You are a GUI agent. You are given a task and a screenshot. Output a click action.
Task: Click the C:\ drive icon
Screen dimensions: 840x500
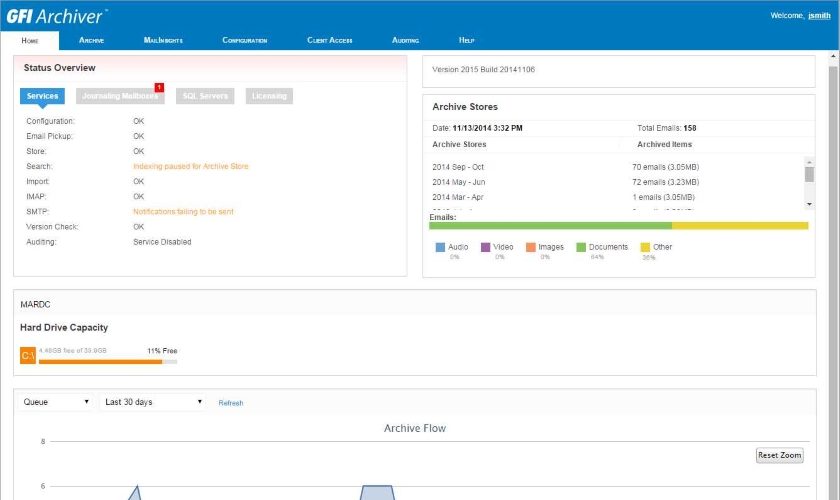(x=28, y=355)
